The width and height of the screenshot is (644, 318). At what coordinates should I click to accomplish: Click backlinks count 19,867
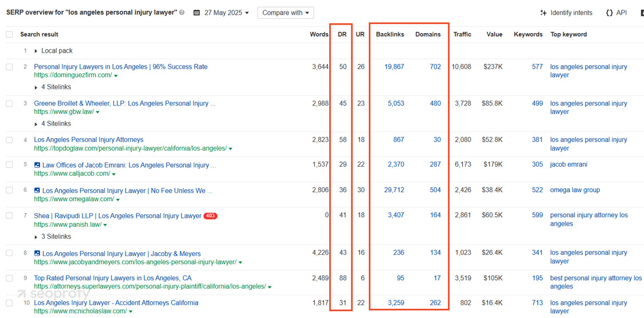394,67
